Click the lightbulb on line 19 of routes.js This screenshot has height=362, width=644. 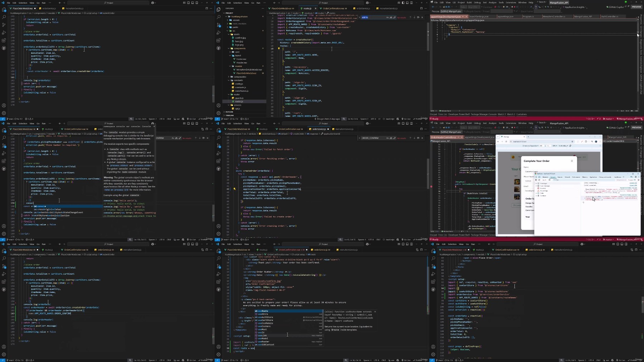[279, 48]
